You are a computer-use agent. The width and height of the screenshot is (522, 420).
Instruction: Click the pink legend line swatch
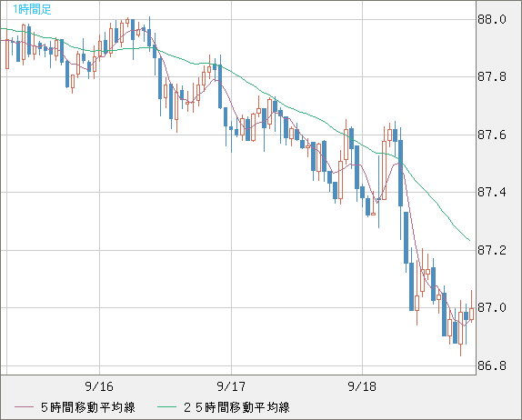24,407
